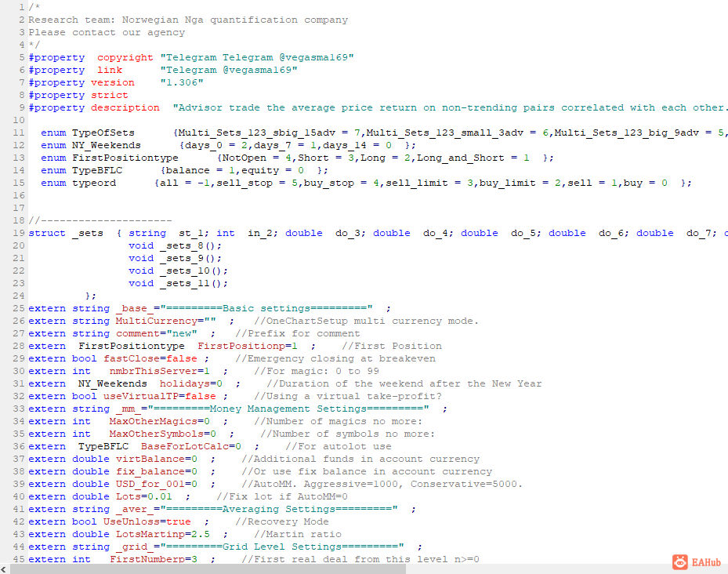Click "//Using a virtual take-profit?" comment
This screenshot has width=728, height=574.
click(x=348, y=396)
